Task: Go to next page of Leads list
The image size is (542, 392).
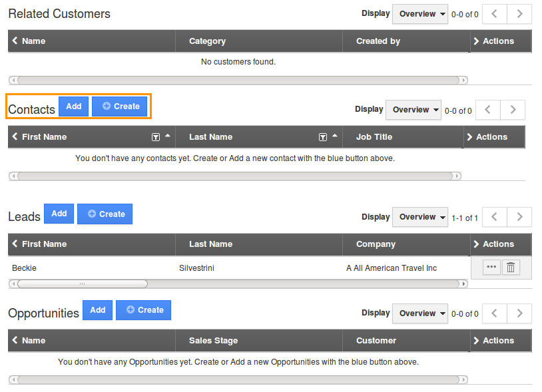Action: click(x=519, y=217)
